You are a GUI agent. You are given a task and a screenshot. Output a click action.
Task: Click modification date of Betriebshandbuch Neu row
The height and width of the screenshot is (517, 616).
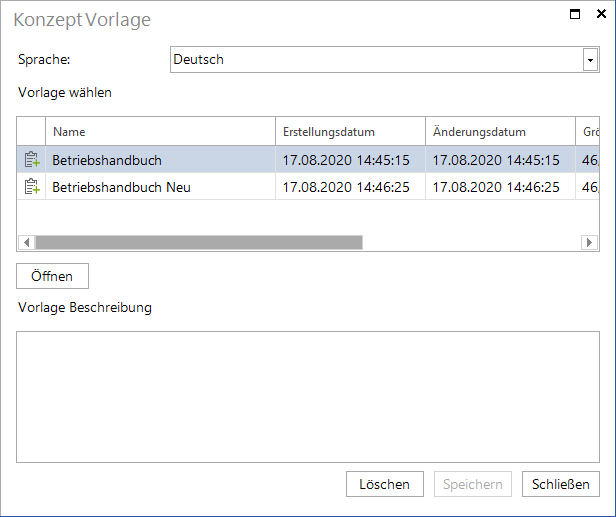coord(496,187)
